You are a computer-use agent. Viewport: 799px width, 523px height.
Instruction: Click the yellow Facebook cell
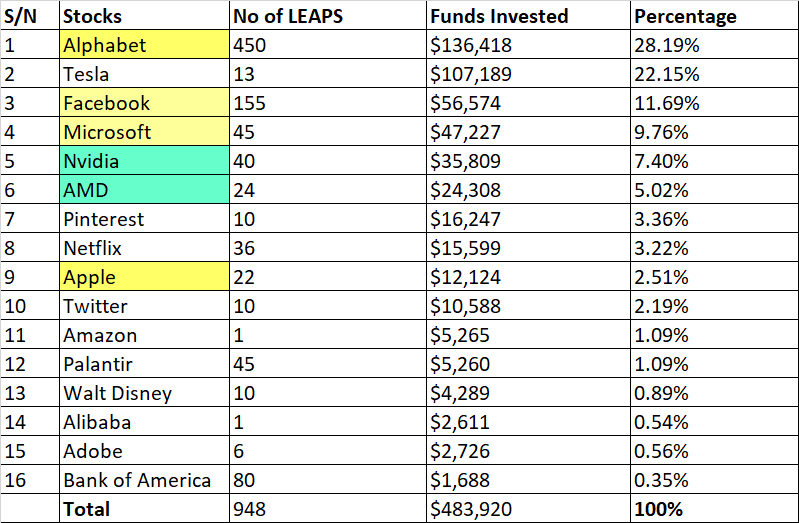[x=143, y=103]
